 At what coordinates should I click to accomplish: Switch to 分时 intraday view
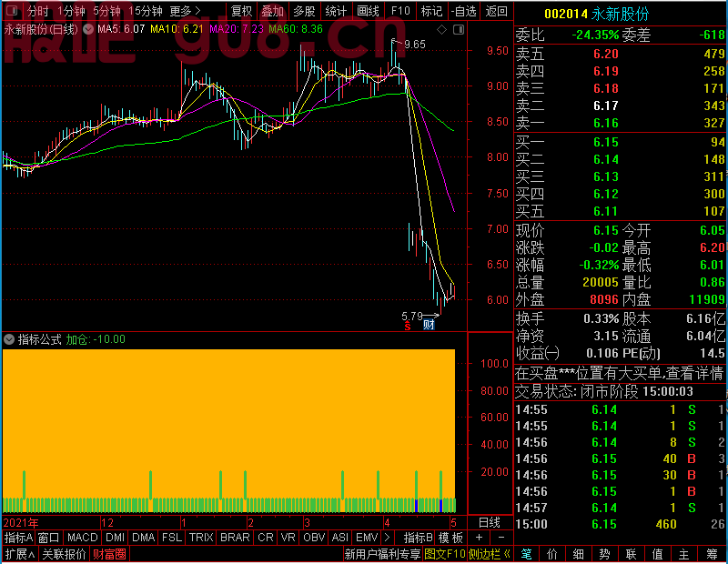point(38,11)
